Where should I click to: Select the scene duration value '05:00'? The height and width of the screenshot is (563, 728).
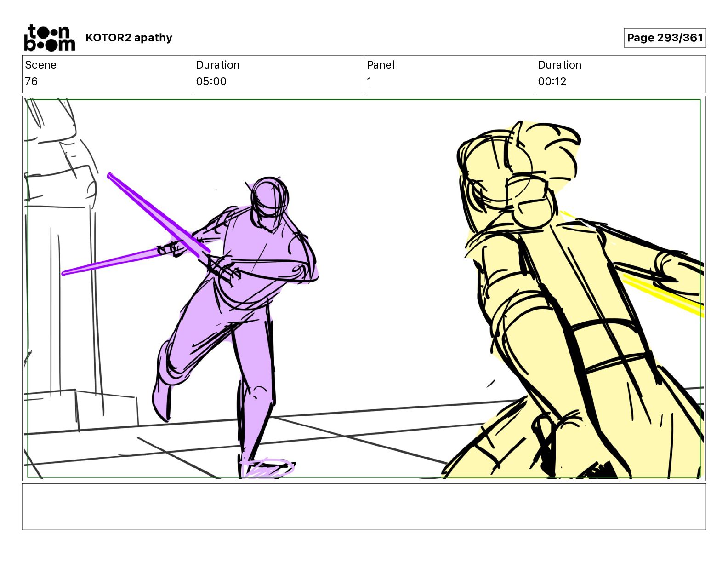[x=211, y=81]
